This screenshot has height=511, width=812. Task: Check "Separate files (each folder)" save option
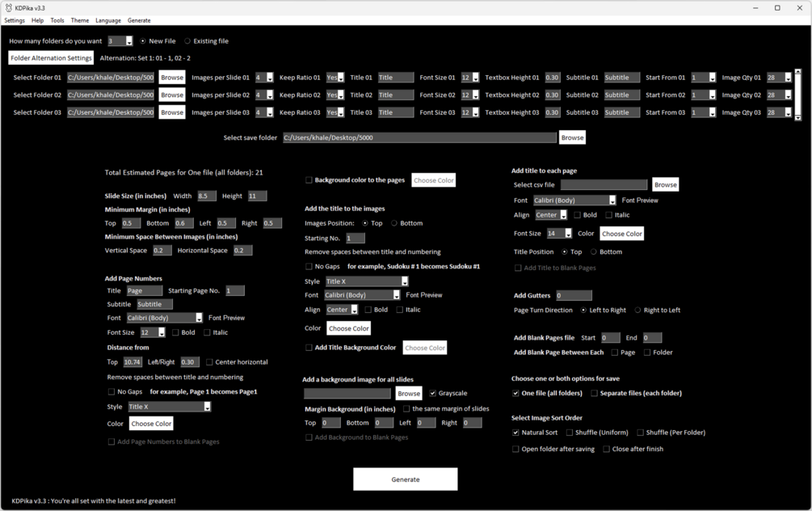[596, 393]
